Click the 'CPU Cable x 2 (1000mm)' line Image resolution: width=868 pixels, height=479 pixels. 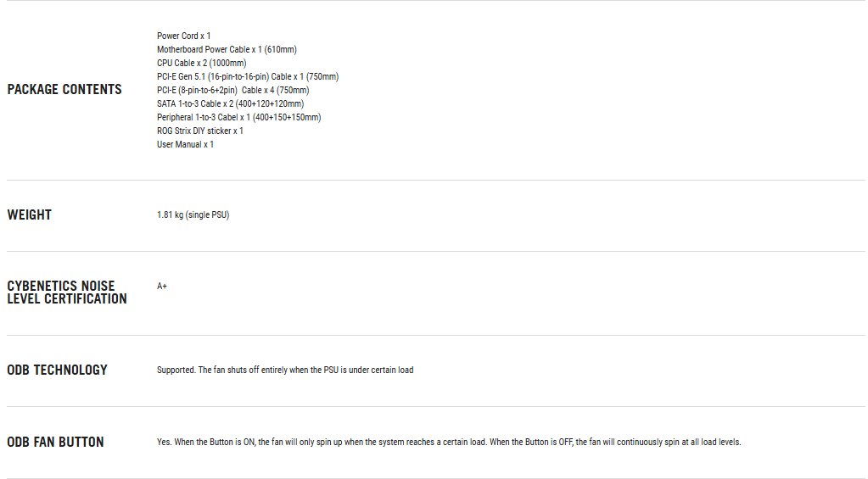pyautogui.click(x=202, y=63)
